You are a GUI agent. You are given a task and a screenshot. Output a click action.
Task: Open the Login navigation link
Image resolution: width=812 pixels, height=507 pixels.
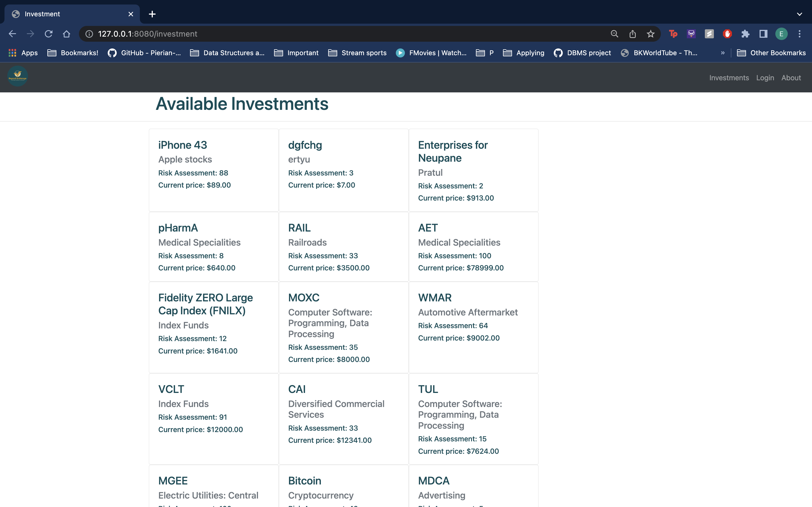(765, 78)
